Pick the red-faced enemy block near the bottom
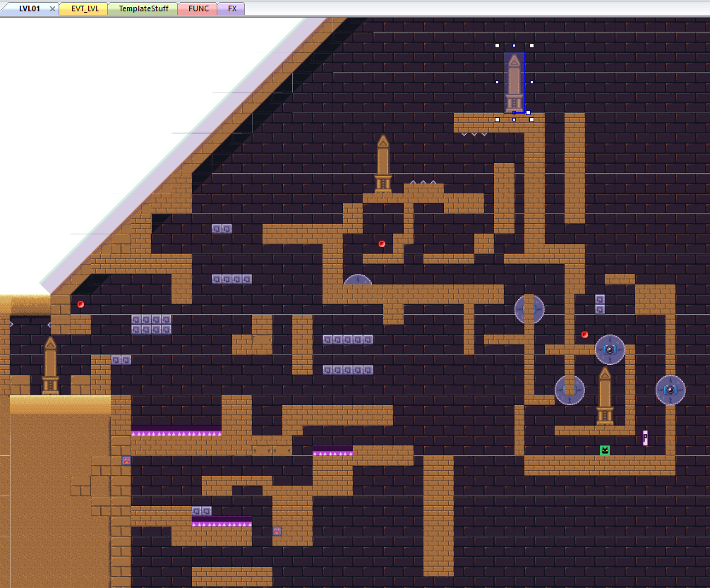The height and width of the screenshot is (588, 710). (x=277, y=531)
